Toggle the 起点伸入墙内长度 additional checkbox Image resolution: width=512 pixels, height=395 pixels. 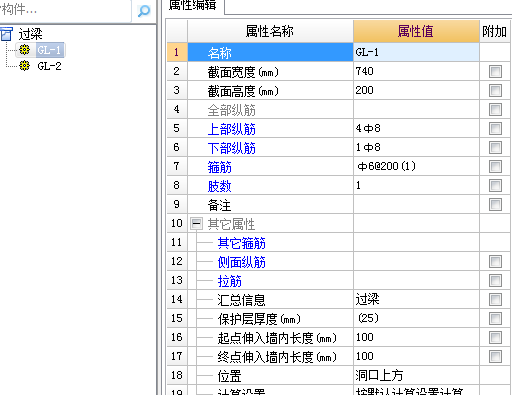495,337
